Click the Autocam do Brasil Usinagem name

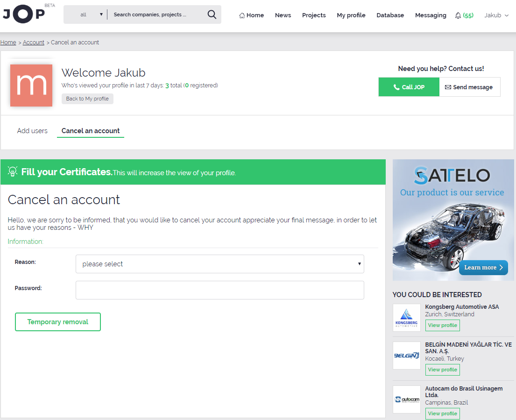click(464, 392)
